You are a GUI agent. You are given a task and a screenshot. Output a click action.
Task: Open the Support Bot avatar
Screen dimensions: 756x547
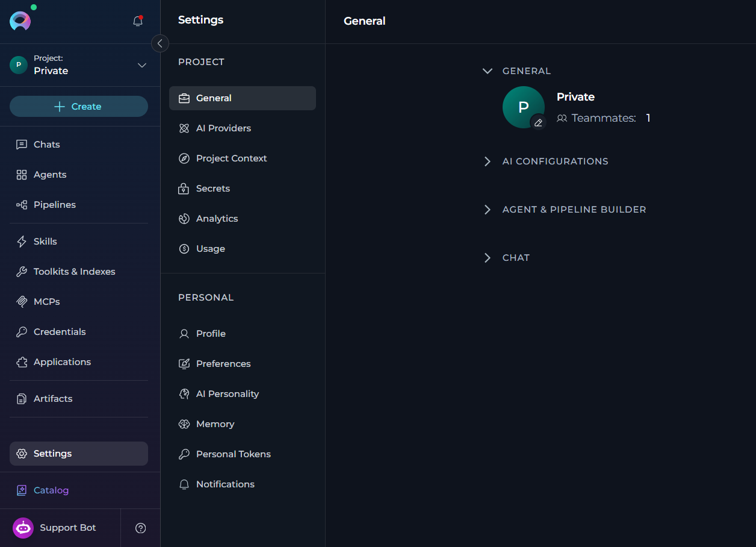23,528
